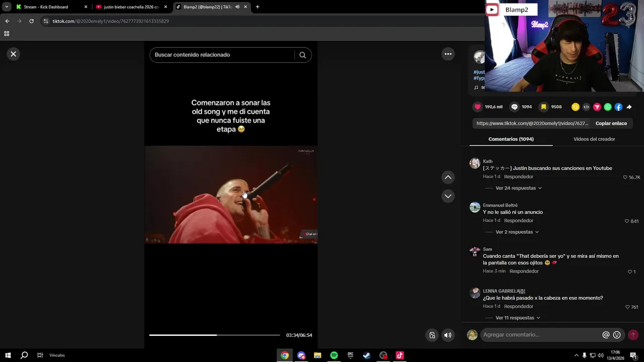The image size is (644, 362).
Task: Repost the video with yellow repost icon
Action: pos(575,107)
